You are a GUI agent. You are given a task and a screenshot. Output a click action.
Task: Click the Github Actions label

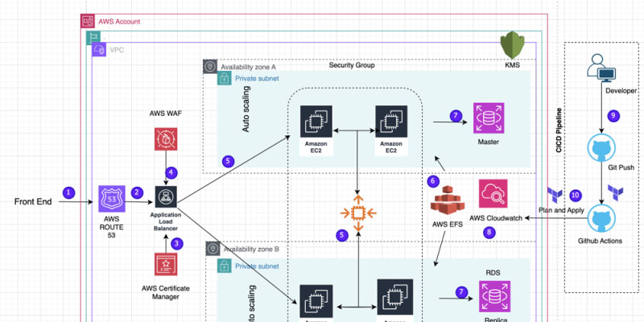coord(600,241)
